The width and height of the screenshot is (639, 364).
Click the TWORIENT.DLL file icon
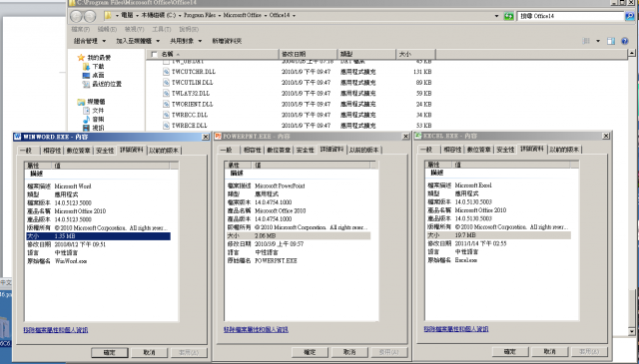167,104
